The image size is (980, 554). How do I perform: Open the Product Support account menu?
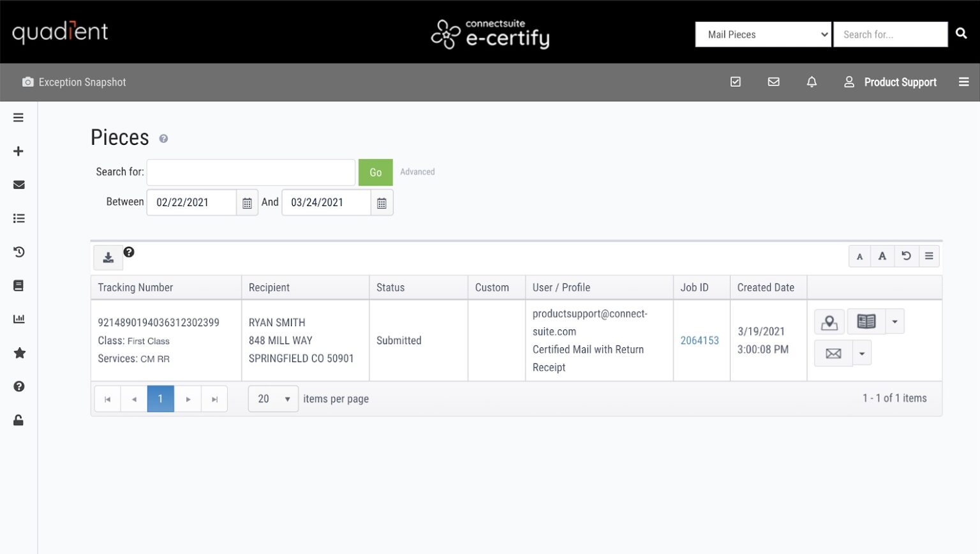891,82
